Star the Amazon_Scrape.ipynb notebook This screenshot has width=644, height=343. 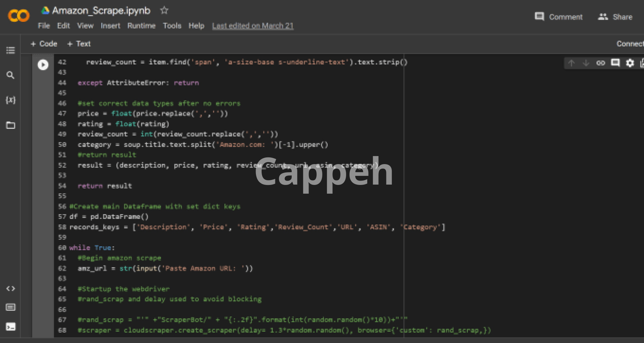pos(164,10)
